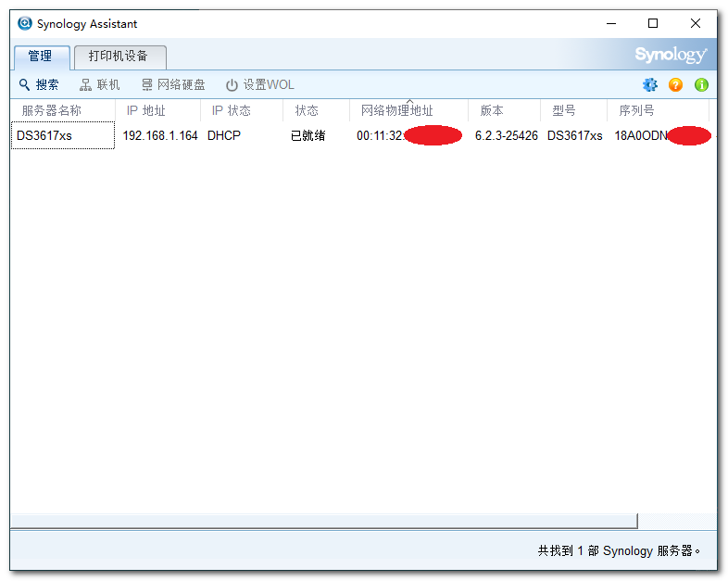Click the 00:11:32 MAC address cell
This screenshot has width=728, height=581.
click(409, 135)
